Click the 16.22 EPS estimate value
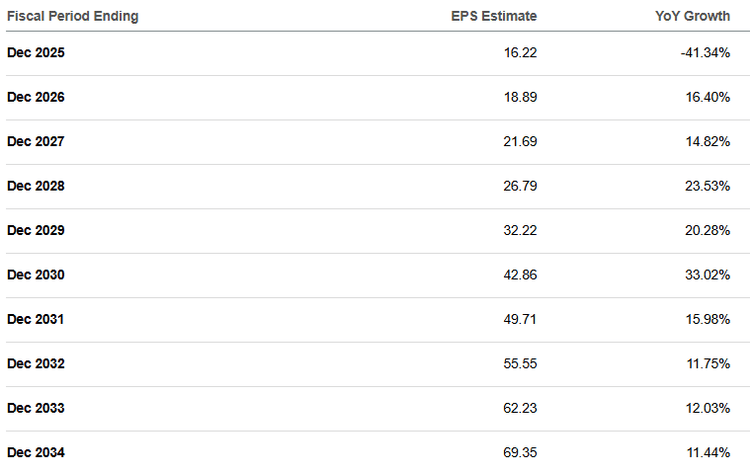Viewport: 750px width, 473px height. [x=520, y=53]
